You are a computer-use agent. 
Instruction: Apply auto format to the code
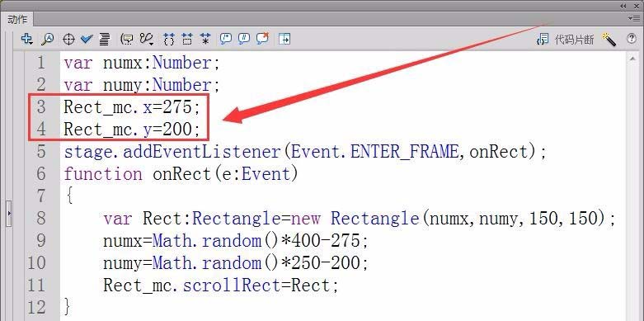105,40
